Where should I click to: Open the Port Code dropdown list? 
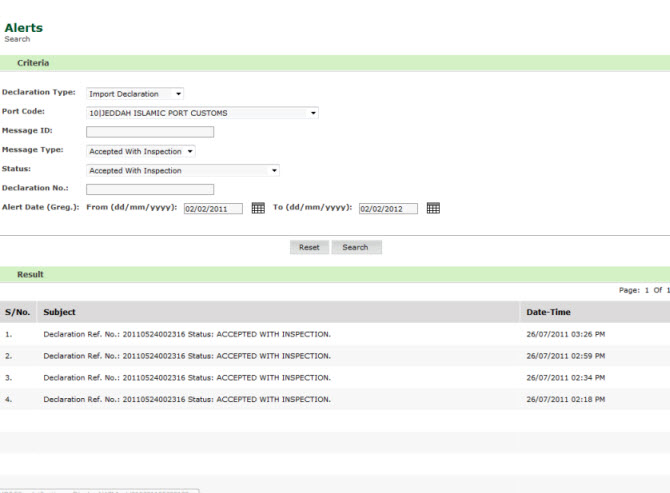202,113
